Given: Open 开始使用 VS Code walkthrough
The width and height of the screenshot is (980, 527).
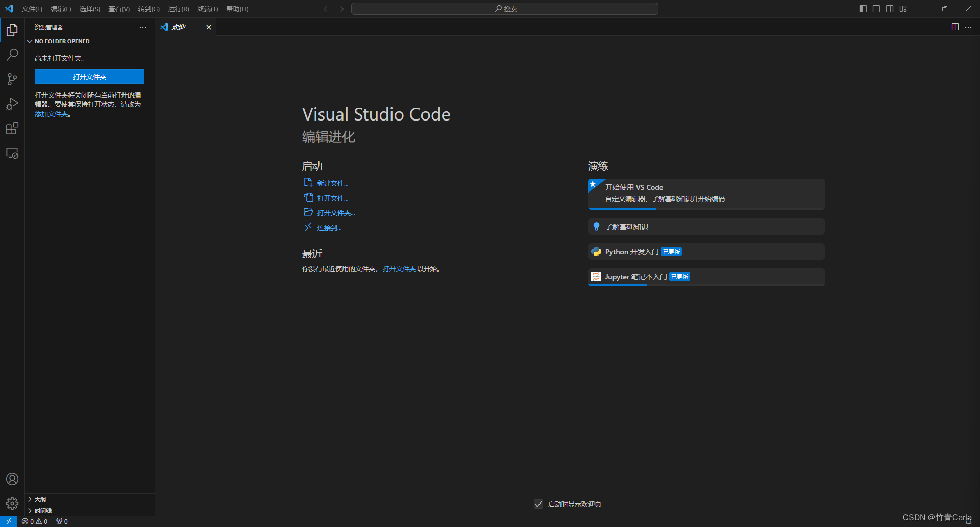Looking at the screenshot, I should (x=706, y=194).
